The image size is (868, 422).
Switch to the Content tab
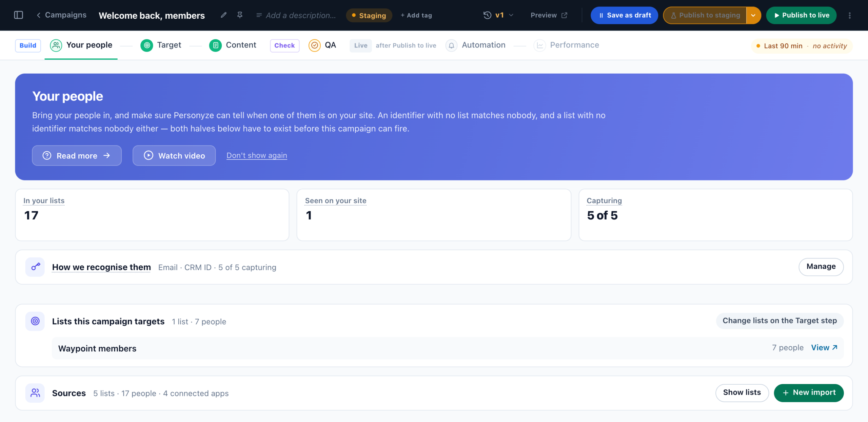[x=233, y=45]
